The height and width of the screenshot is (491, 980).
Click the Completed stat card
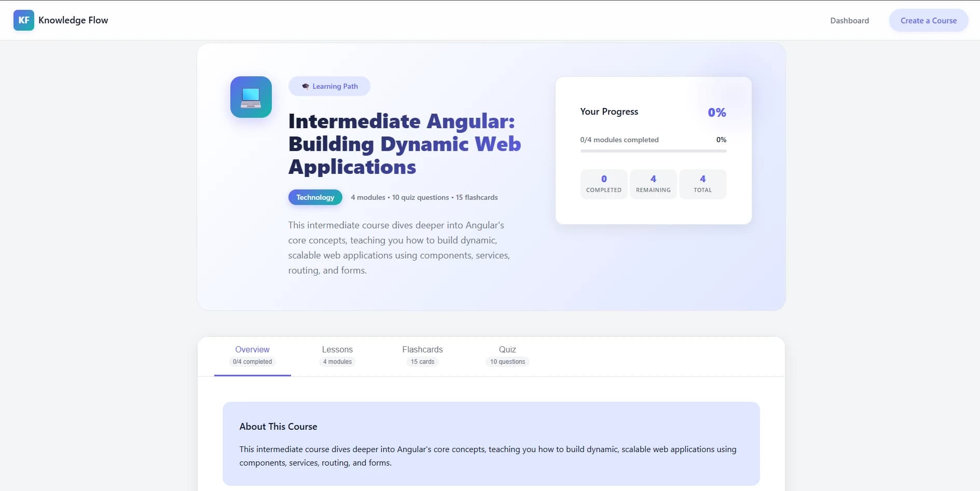click(603, 184)
